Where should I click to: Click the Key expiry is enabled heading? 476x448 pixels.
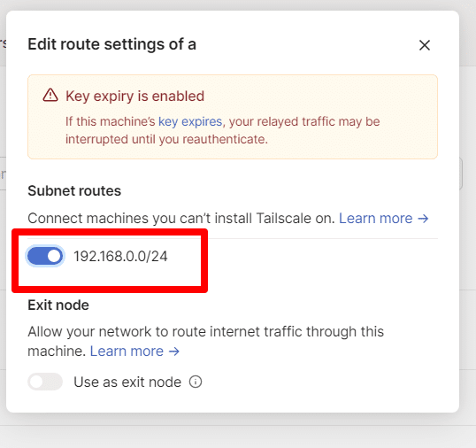[x=134, y=96]
